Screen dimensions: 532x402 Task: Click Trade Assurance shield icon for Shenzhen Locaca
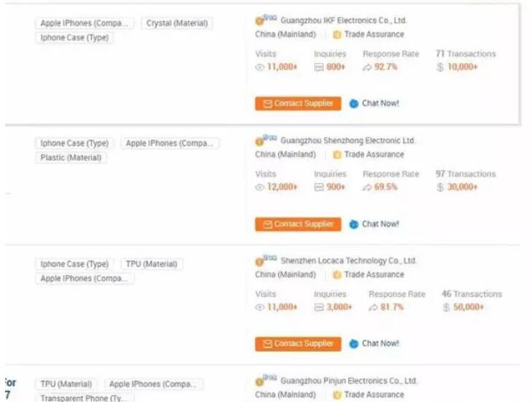[337, 275]
